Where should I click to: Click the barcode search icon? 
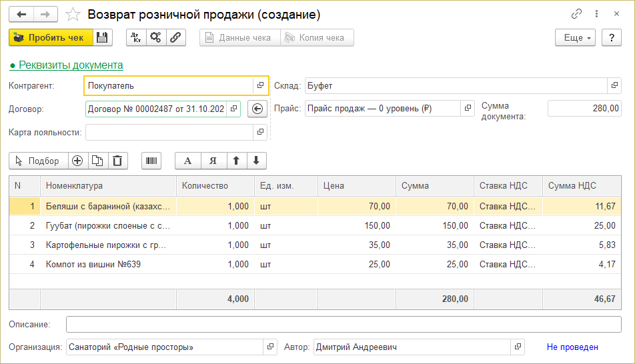point(151,161)
